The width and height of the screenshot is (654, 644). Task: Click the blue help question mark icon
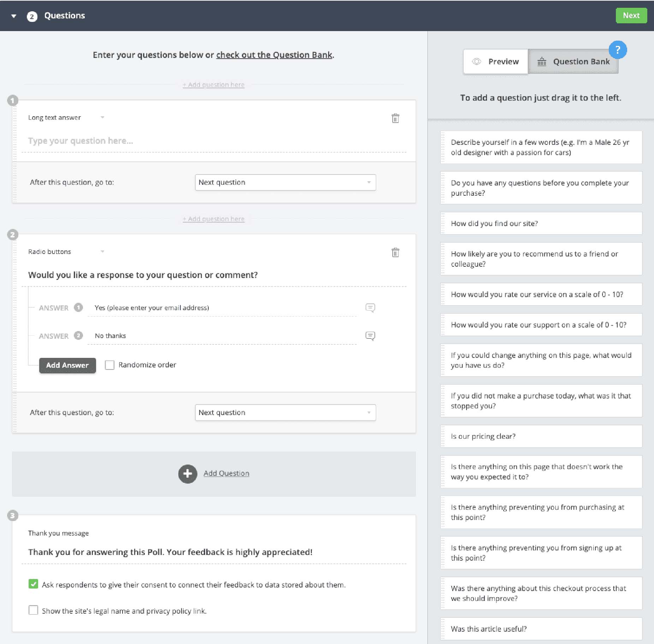(618, 50)
